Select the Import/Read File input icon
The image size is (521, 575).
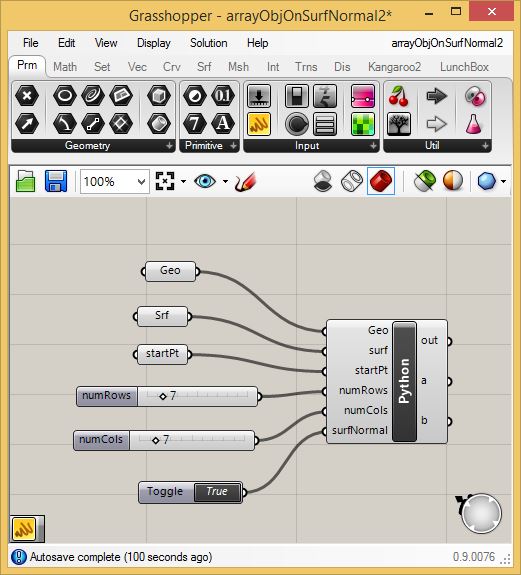[x=259, y=96]
